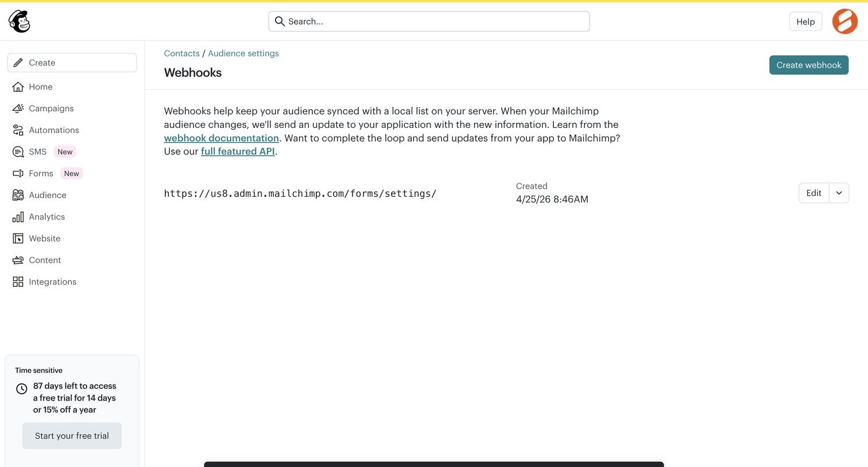This screenshot has width=868, height=467.
Task: Follow the Audience settings breadcrumb link
Action: point(243,53)
